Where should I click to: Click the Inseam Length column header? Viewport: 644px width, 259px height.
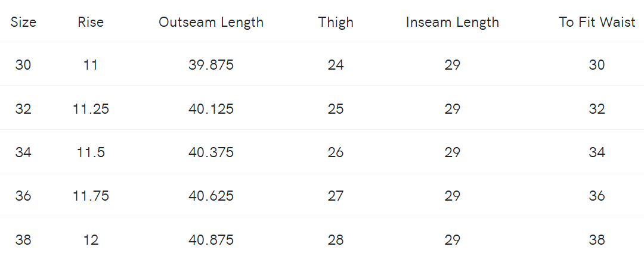tap(453, 23)
